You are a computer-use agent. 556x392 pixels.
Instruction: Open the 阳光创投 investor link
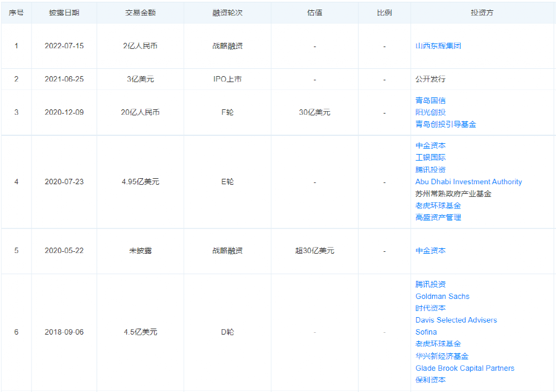coord(432,112)
